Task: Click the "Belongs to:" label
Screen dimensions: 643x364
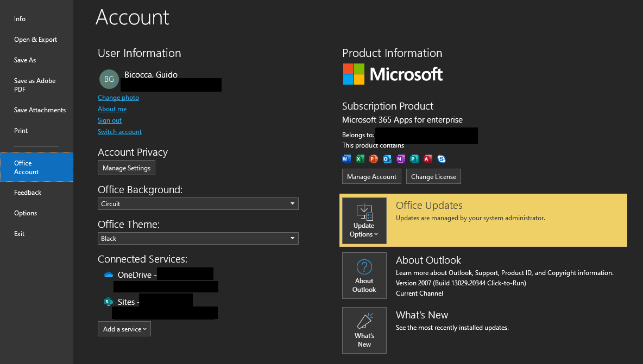Action: 358,135
